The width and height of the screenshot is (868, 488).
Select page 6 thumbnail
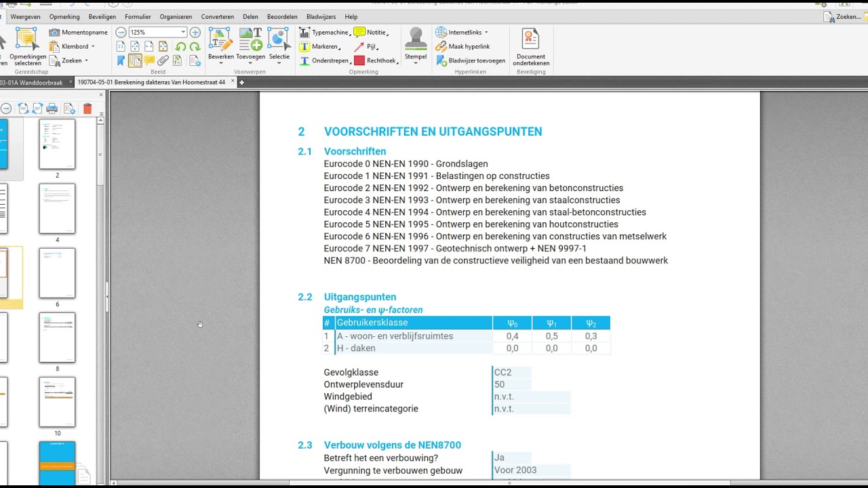[x=57, y=273]
